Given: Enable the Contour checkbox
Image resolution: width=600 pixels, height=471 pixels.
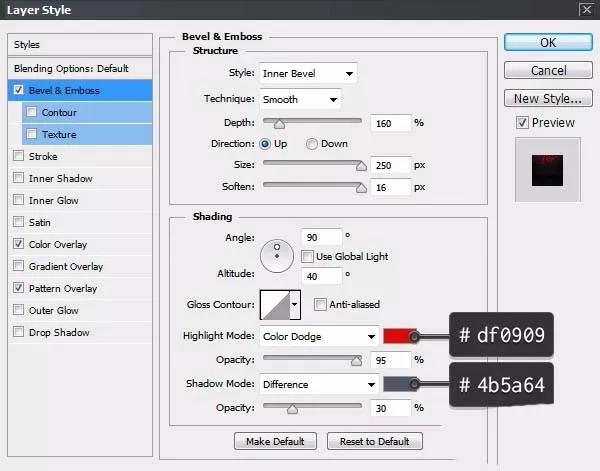Looking at the screenshot, I should [x=31, y=112].
